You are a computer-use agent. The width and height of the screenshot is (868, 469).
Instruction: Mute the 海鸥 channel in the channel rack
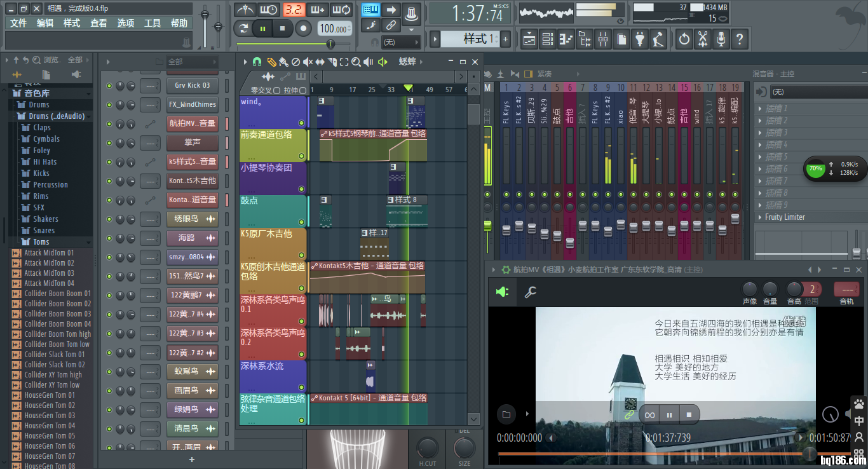point(109,238)
